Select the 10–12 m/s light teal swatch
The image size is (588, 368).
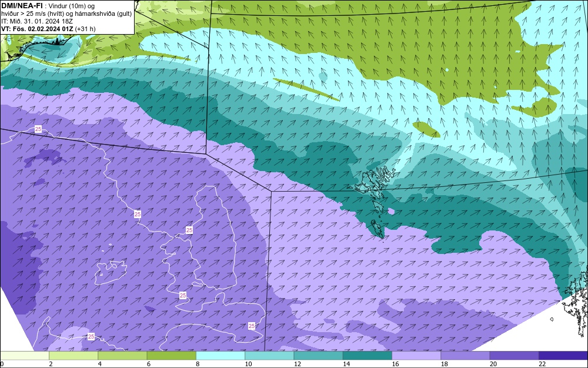tap(269, 356)
